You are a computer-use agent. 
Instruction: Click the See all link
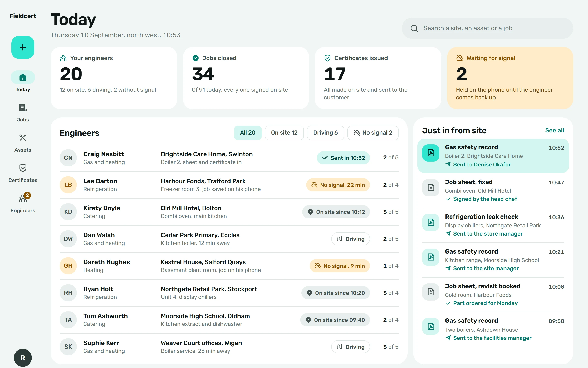click(555, 130)
